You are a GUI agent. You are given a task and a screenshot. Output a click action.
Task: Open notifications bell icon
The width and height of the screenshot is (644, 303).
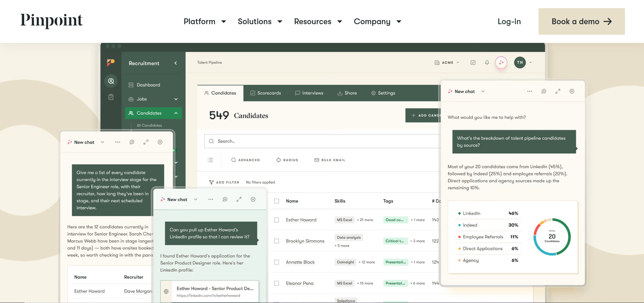[487, 63]
